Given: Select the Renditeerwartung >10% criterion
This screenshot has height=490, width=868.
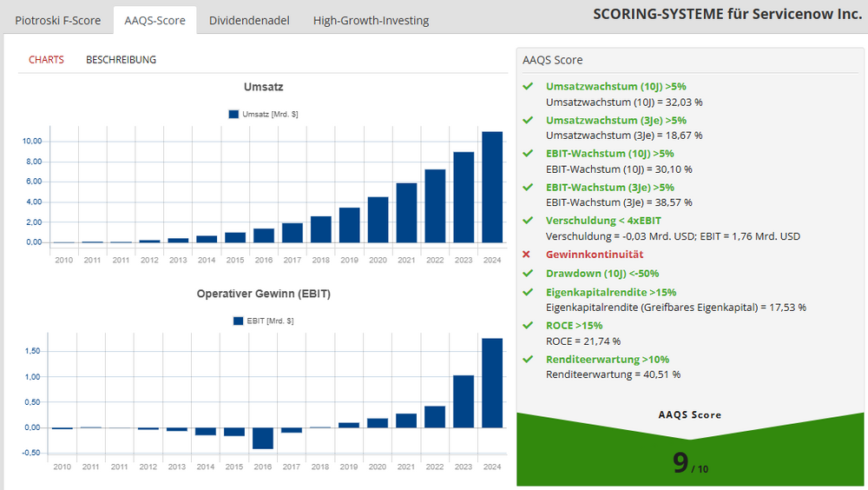Looking at the screenshot, I should tap(608, 359).
